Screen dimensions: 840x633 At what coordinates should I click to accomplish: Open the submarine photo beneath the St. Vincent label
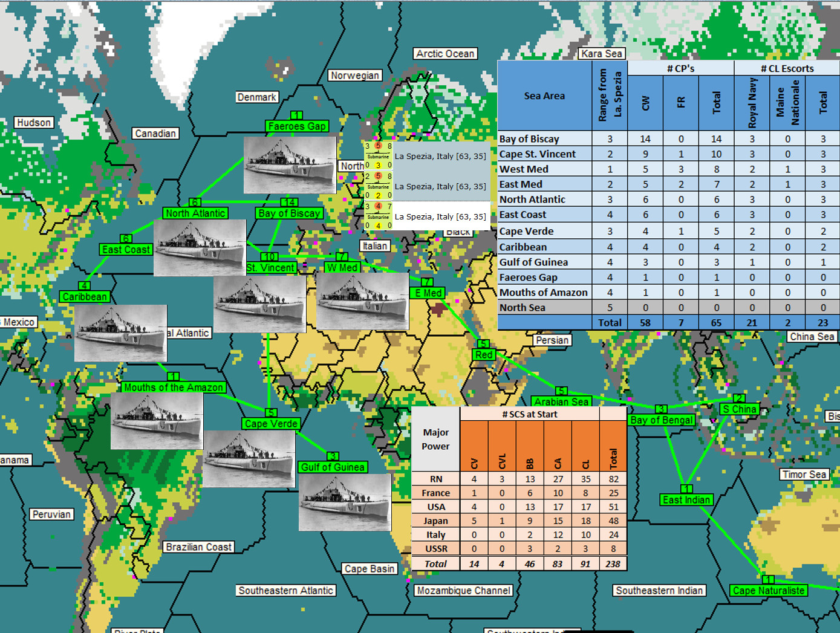point(260,304)
